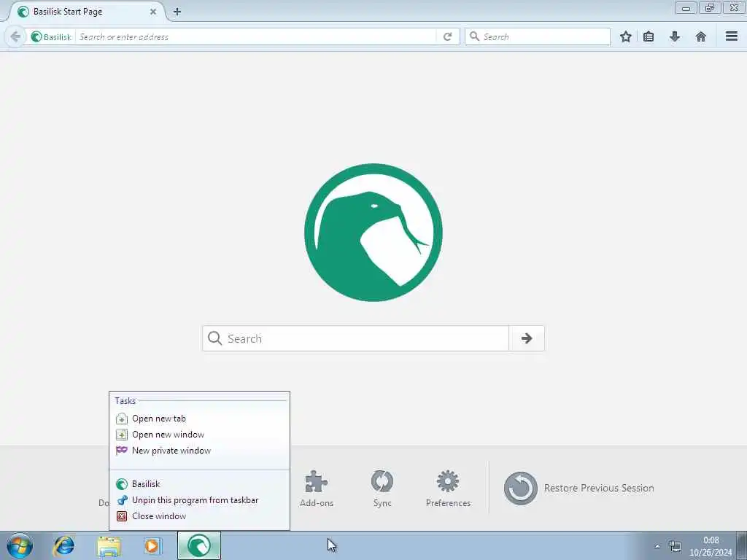Open a new tab with plus button
The height and width of the screenshot is (560, 747).
[x=177, y=12]
